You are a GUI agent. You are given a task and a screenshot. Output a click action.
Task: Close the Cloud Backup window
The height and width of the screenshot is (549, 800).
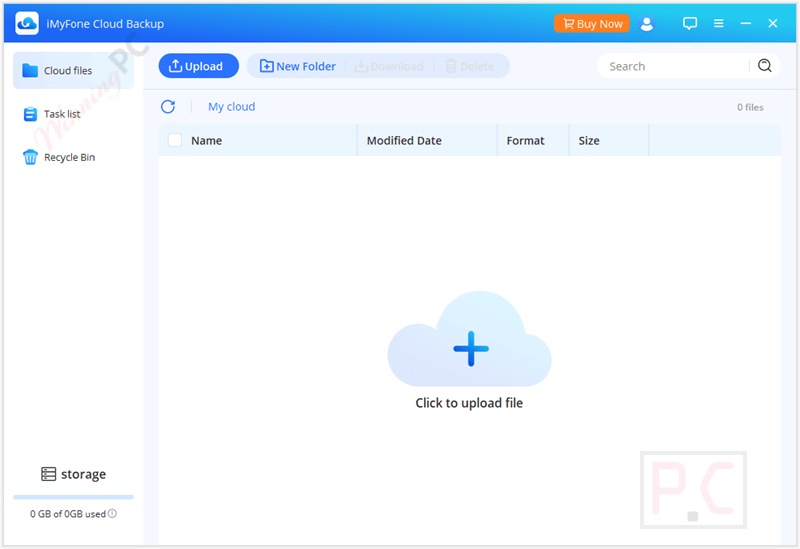[x=772, y=23]
